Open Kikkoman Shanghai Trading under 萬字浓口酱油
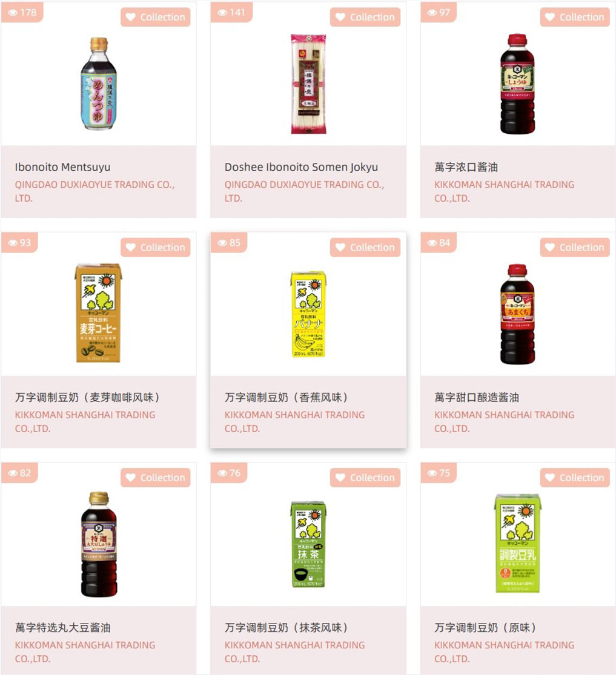 [x=505, y=191]
